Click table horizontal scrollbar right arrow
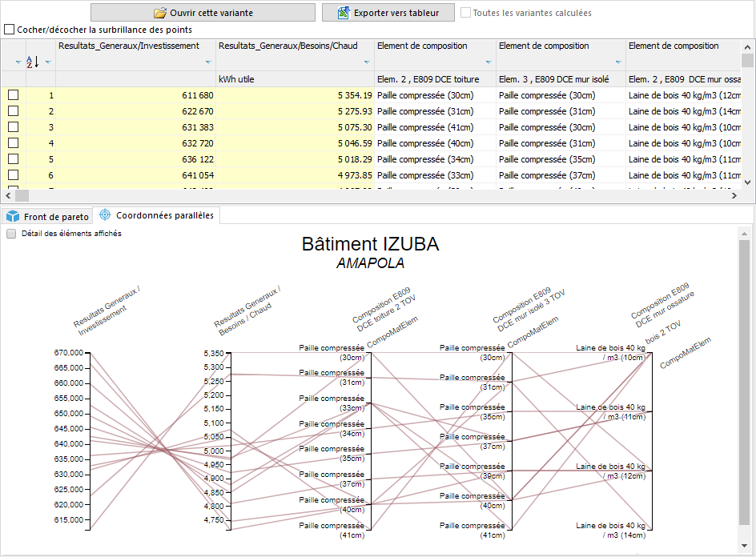The height and width of the screenshot is (557, 756). click(734, 195)
